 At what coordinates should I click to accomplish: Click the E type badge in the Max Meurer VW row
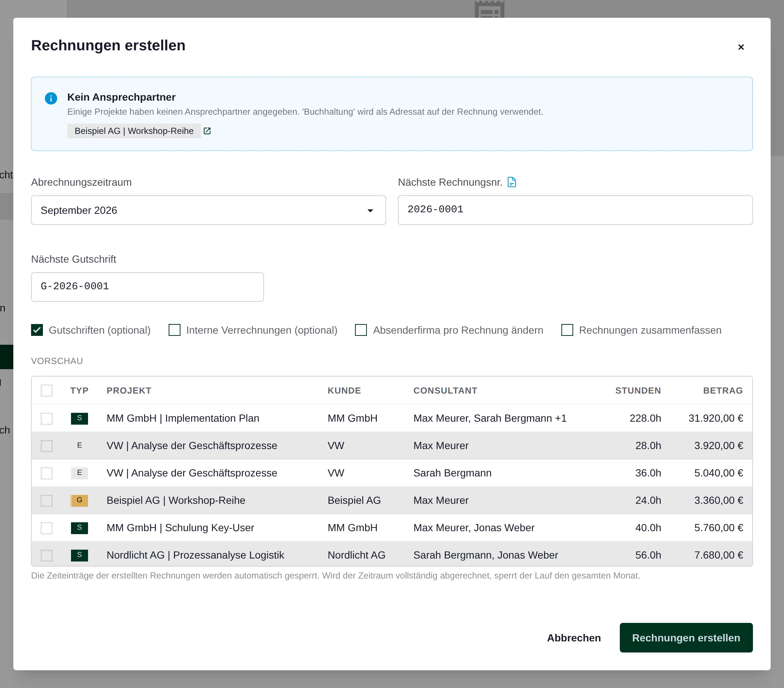[80, 445]
